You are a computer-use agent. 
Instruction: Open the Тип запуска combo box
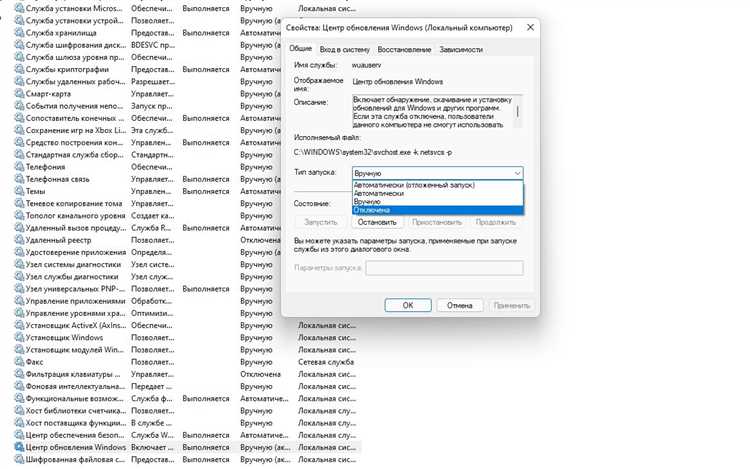point(438,173)
